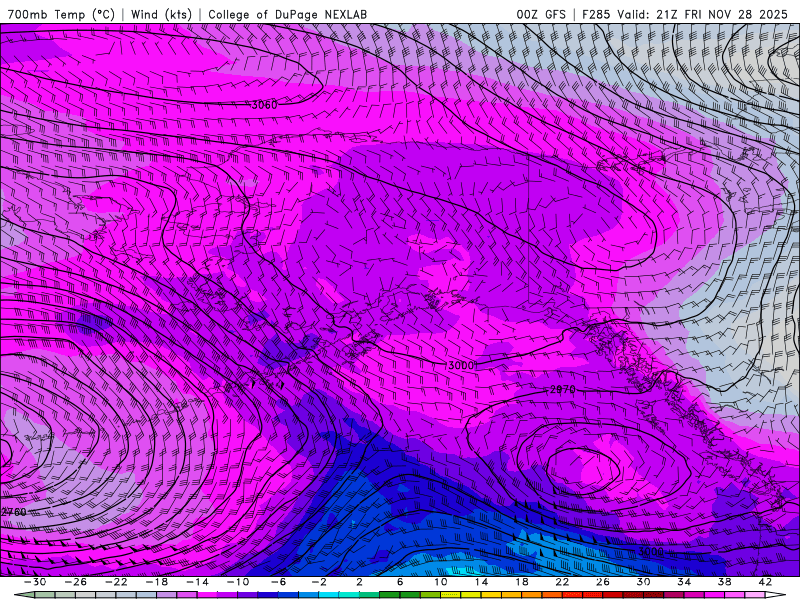Click the 3000 contour label inside blue shading

[651, 552]
